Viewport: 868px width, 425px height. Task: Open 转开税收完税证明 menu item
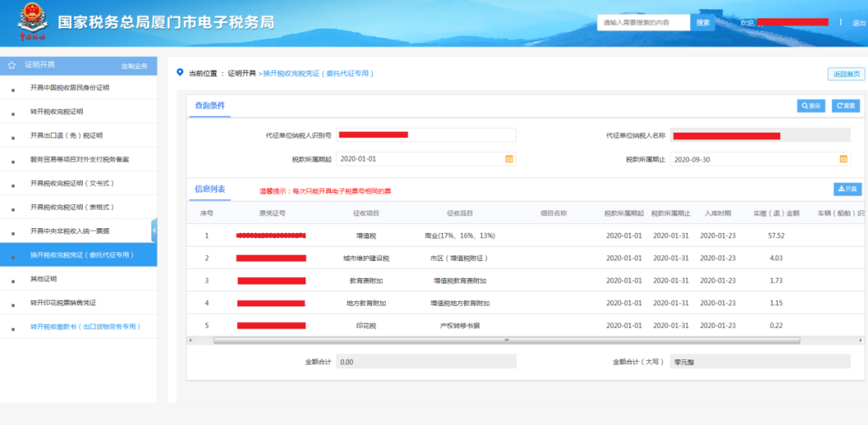79,112
